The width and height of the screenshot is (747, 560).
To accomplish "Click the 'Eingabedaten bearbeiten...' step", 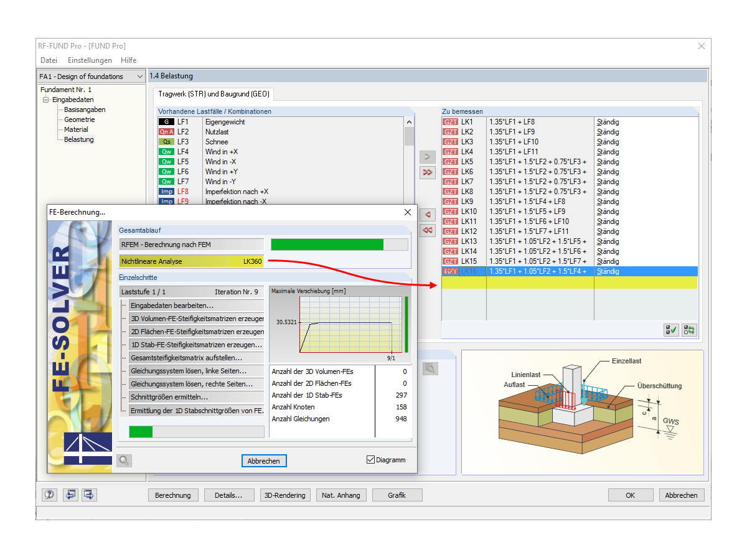I will click(x=196, y=306).
